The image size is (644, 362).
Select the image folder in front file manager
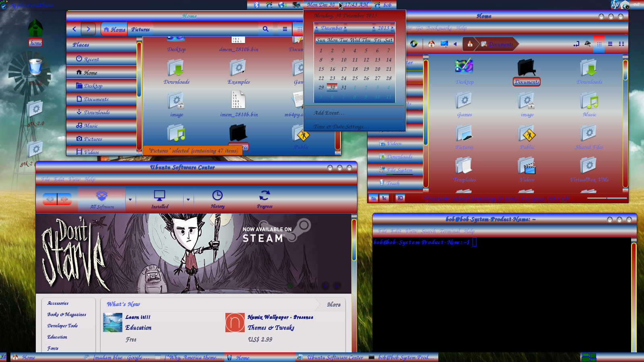pos(176,104)
